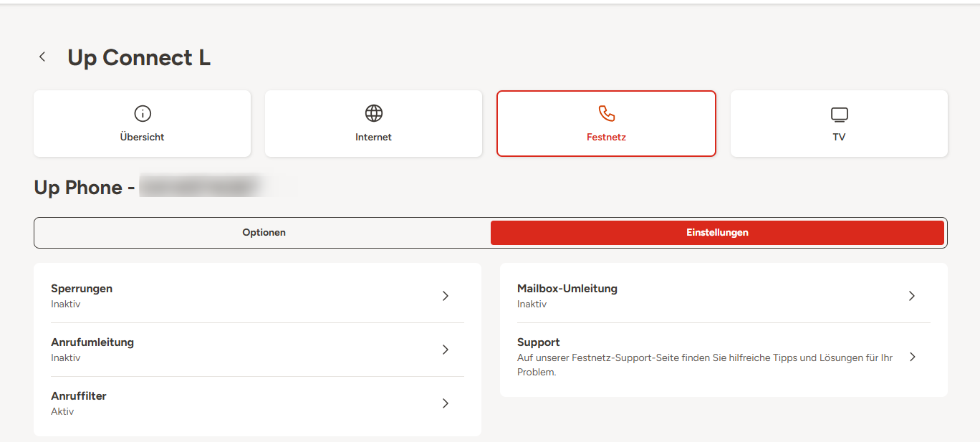Expand Anruffilter using its right chevron
The image size is (980, 442).
[x=445, y=403]
